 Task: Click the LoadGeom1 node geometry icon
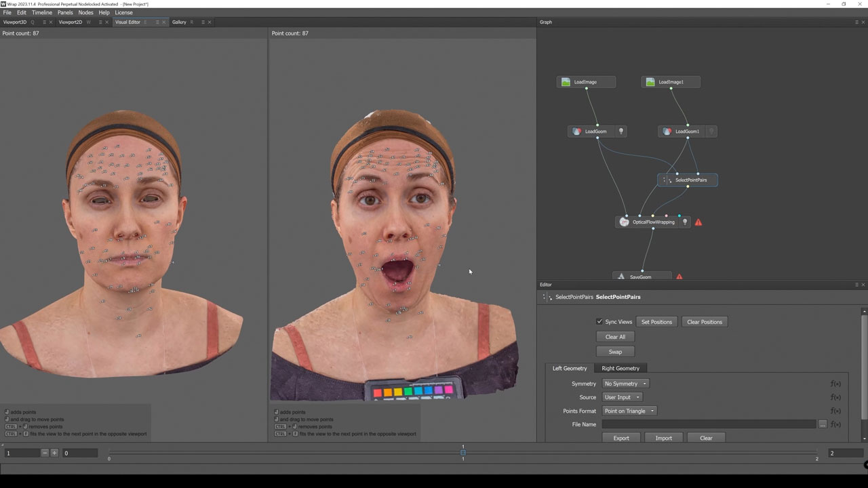point(667,131)
